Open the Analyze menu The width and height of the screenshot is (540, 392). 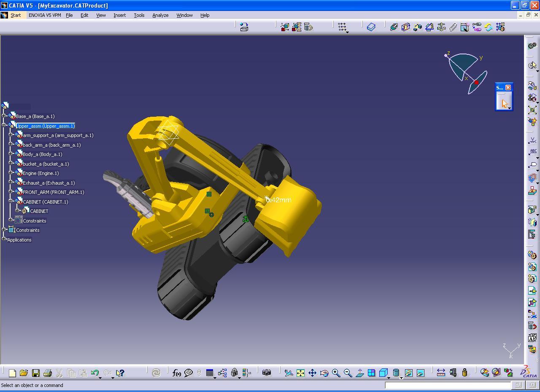[160, 15]
